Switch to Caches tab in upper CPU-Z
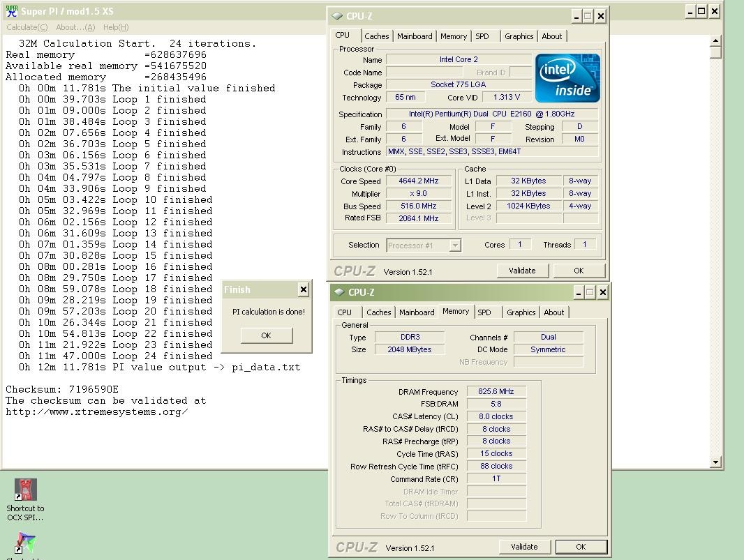744x560 pixels. pos(377,36)
